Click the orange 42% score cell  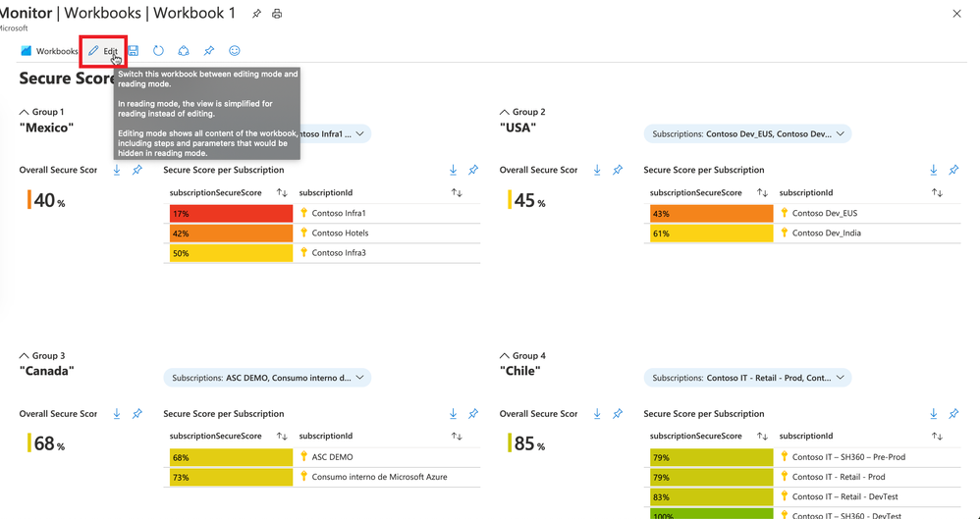click(x=231, y=234)
